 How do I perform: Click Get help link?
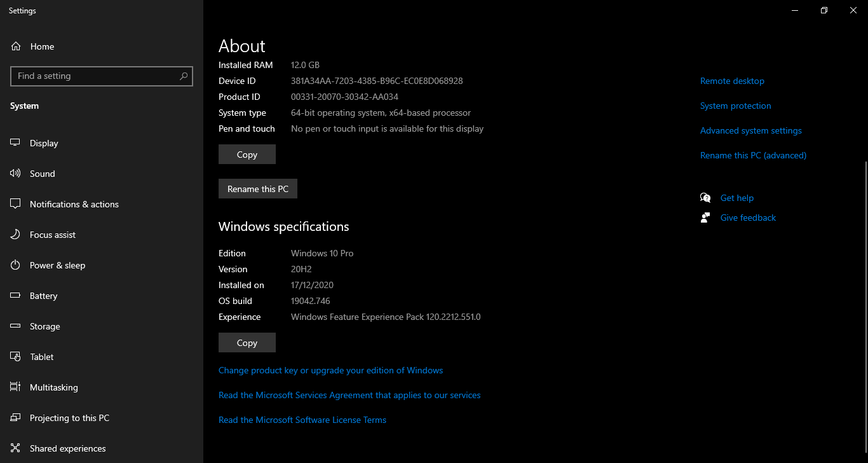[x=737, y=198]
